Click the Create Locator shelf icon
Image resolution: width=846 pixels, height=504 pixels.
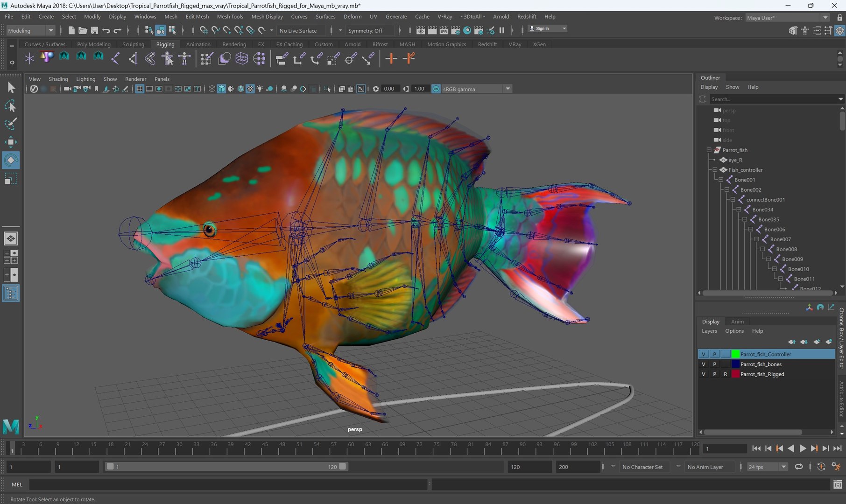(x=29, y=59)
